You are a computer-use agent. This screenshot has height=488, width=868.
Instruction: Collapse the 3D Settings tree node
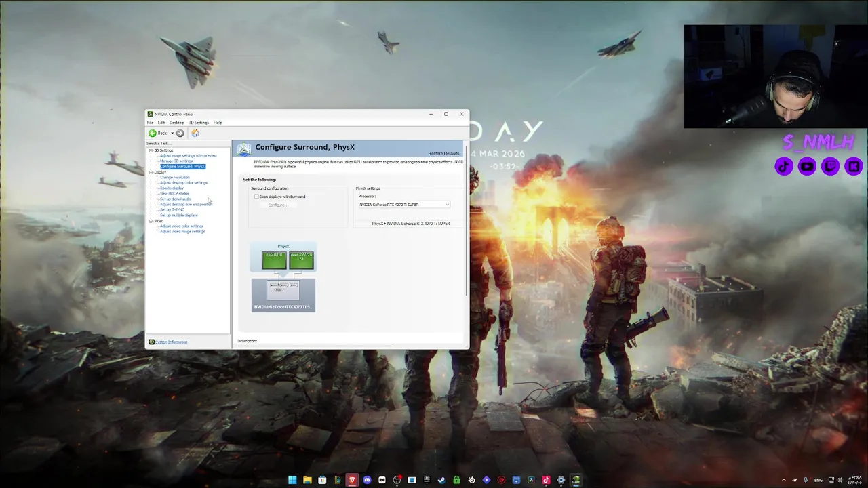[x=151, y=150]
